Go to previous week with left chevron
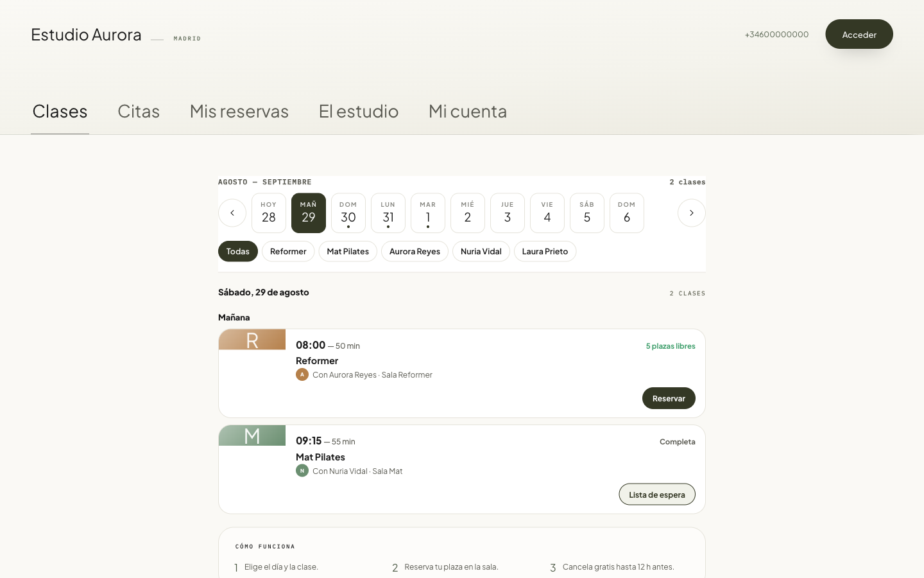 click(x=232, y=213)
